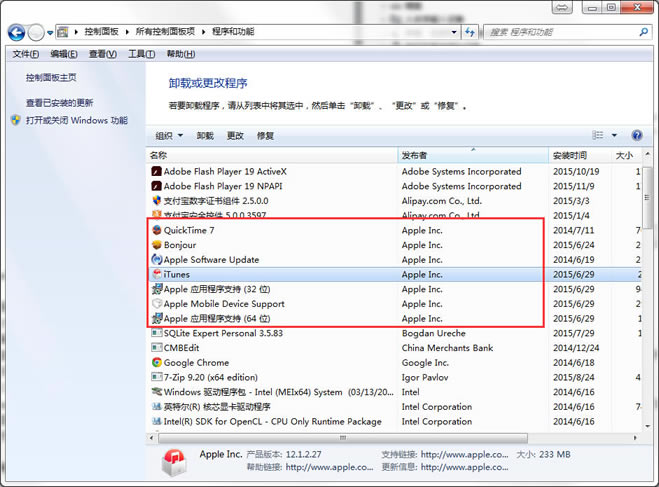Sort by the 安装时间 column header

(x=580, y=155)
